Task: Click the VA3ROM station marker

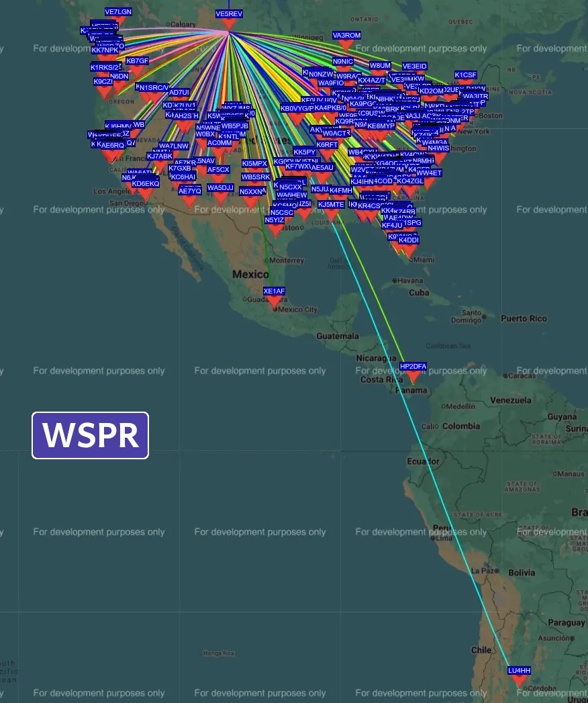Action: 346,45
